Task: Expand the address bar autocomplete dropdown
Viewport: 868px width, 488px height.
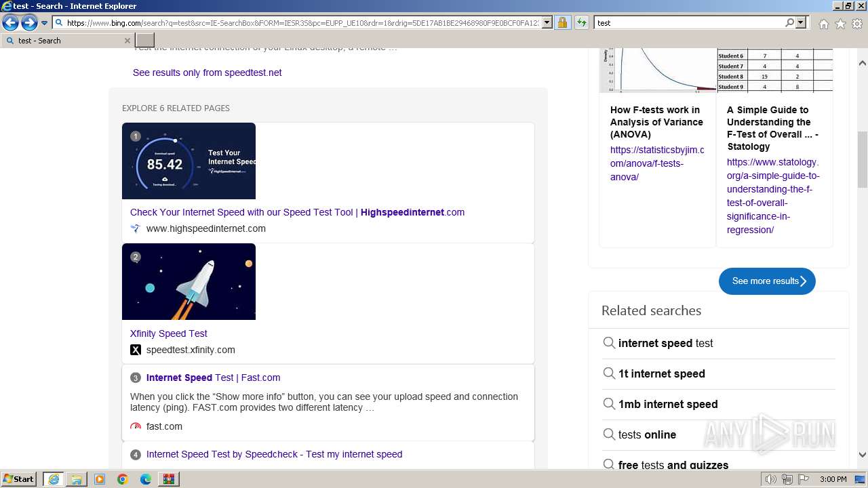Action: click(x=547, y=22)
